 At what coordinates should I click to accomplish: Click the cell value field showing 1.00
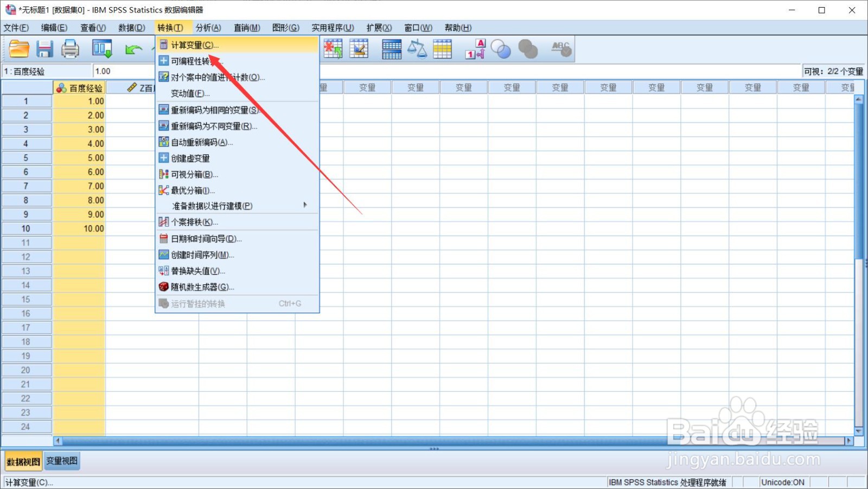pos(448,71)
